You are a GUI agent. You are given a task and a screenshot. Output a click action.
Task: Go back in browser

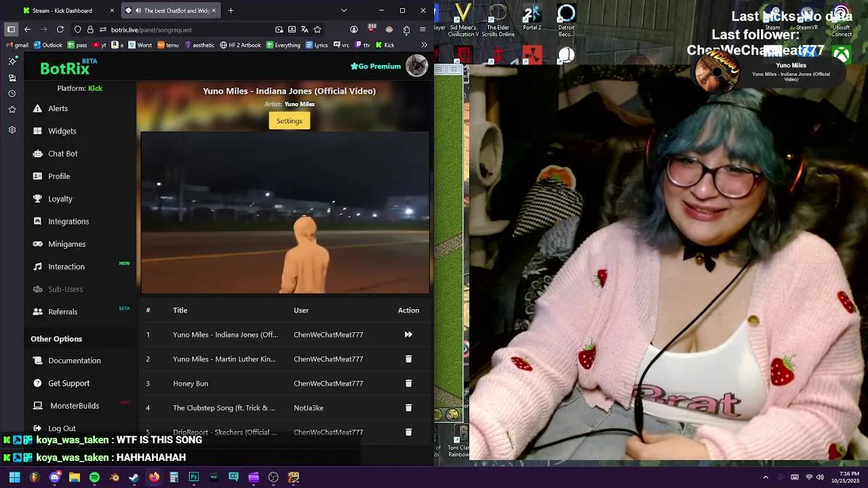[27, 29]
